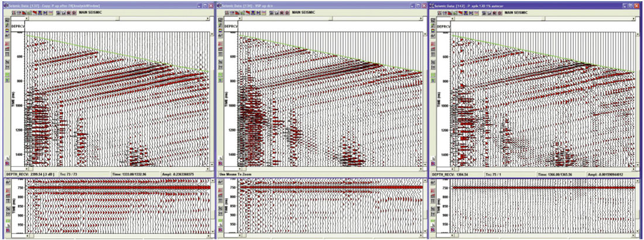Click the down arrow of window 137's lower-panel vertical scrollbar

coord(212,231)
